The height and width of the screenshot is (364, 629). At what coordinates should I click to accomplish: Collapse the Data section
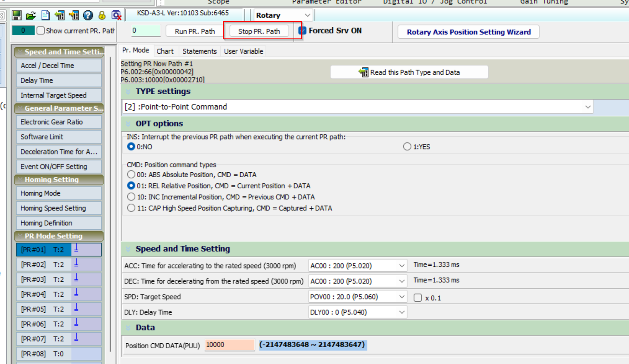point(128,328)
